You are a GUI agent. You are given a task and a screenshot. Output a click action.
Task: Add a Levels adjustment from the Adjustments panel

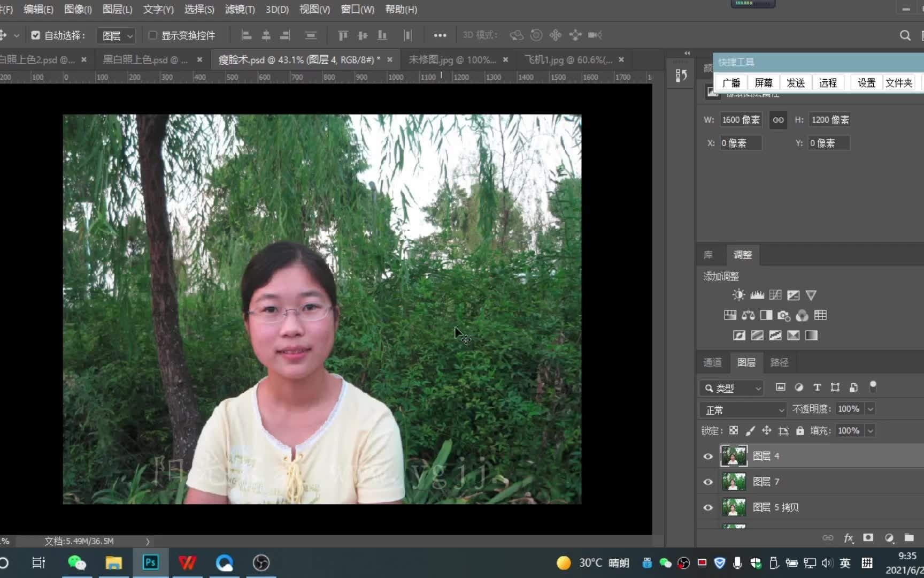[x=757, y=295]
